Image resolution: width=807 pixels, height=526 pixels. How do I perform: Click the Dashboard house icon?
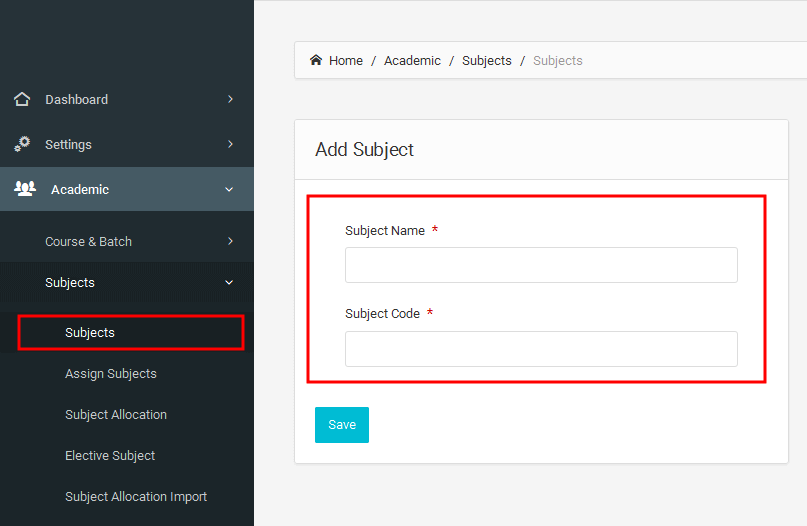(x=22, y=99)
